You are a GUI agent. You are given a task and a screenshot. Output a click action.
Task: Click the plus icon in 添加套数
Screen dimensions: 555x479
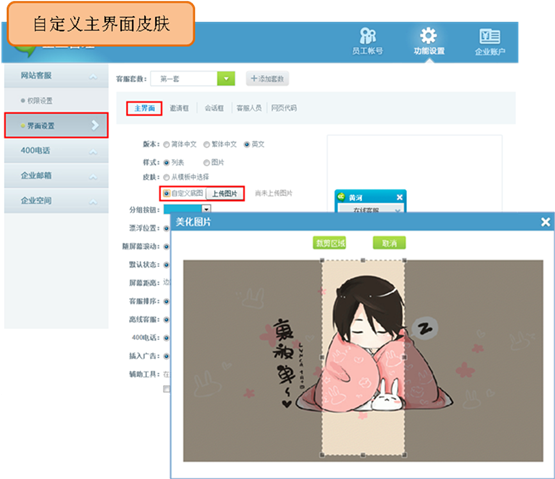254,78
